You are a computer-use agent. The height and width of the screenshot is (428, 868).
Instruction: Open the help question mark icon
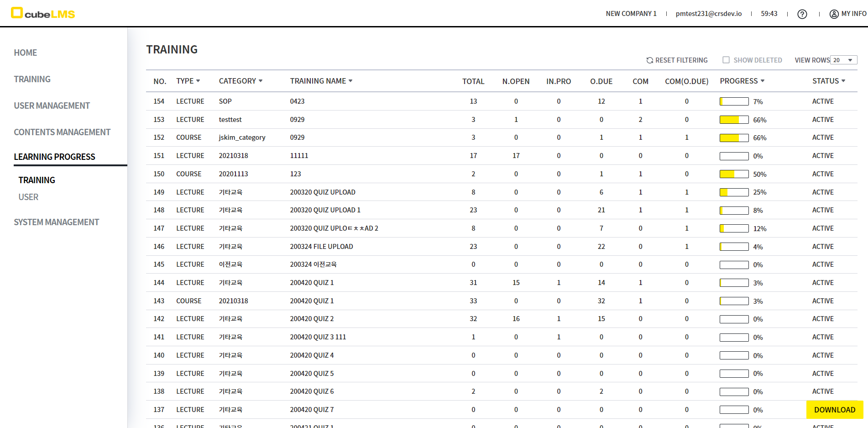pyautogui.click(x=802, y=14)
